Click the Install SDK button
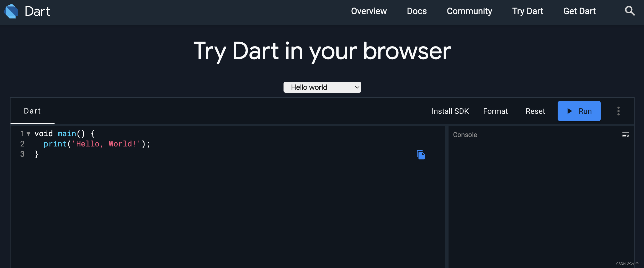 (450, 111)
